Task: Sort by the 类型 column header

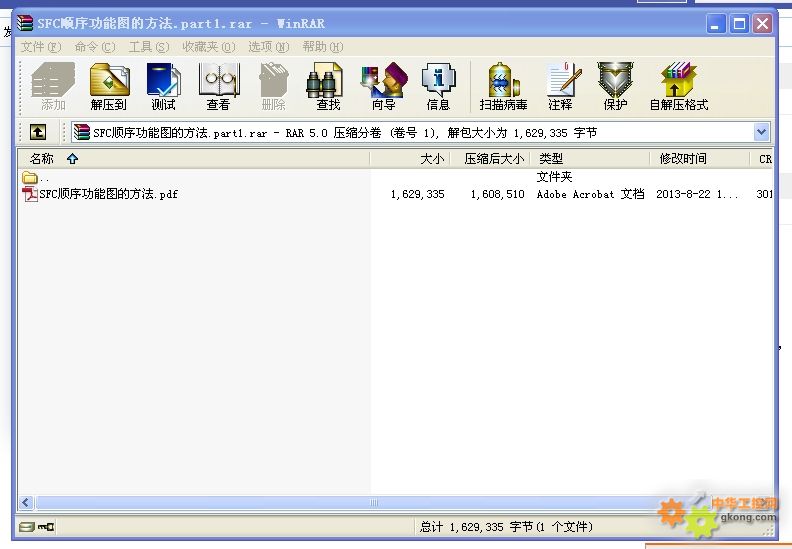Action: click(x=590, y=159)
